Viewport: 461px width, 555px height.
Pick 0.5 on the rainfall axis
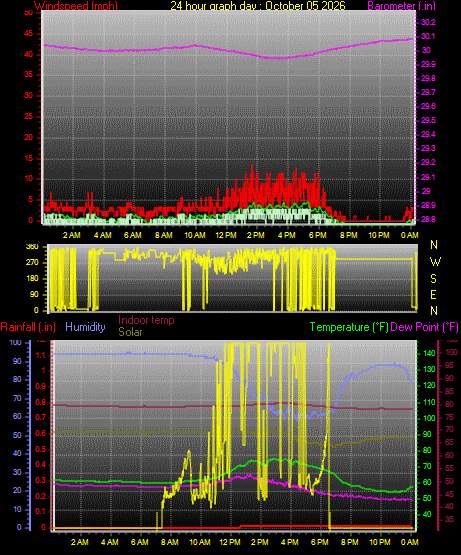pos(40,449)
